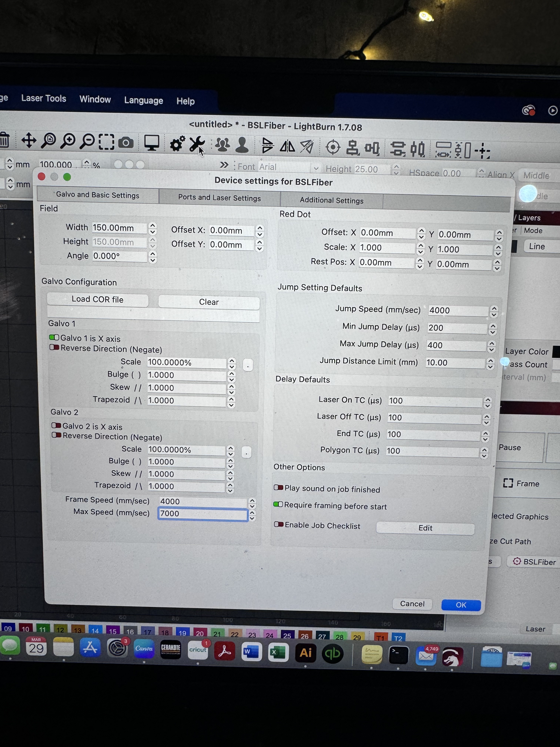
Task: Click the Load COR file button
Action: pyautogui.click(x=98, y=300)
